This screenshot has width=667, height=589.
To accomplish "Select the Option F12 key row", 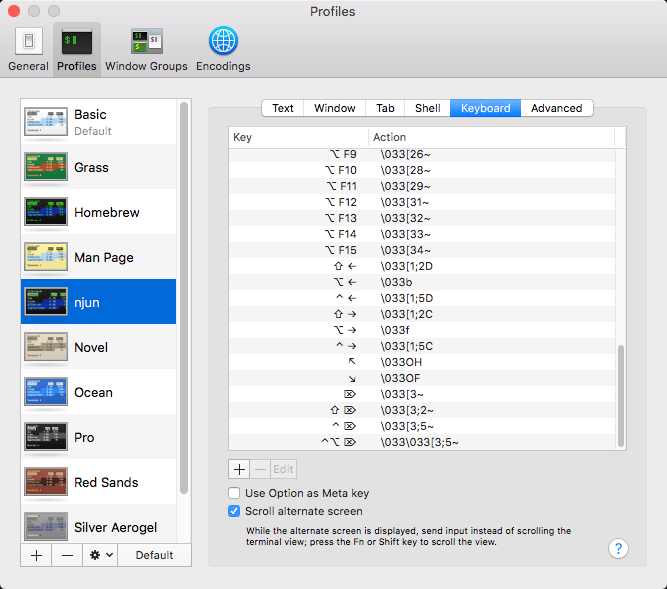I will [x=422, y=202].
